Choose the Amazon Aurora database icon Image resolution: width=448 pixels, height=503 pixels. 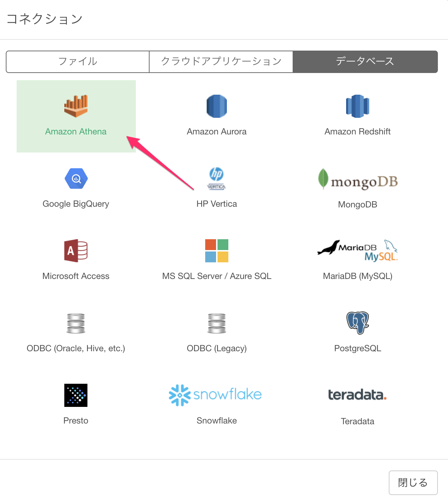tap(217, 106)
